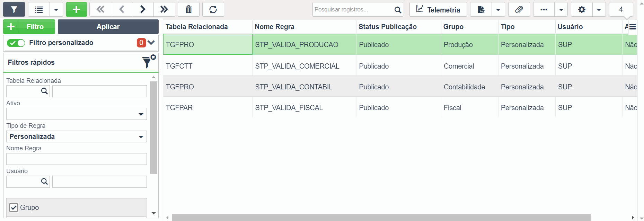Viewport: 644px width, 221px height.
Task: Delete record using trash icon
Action: coord(188,9)
